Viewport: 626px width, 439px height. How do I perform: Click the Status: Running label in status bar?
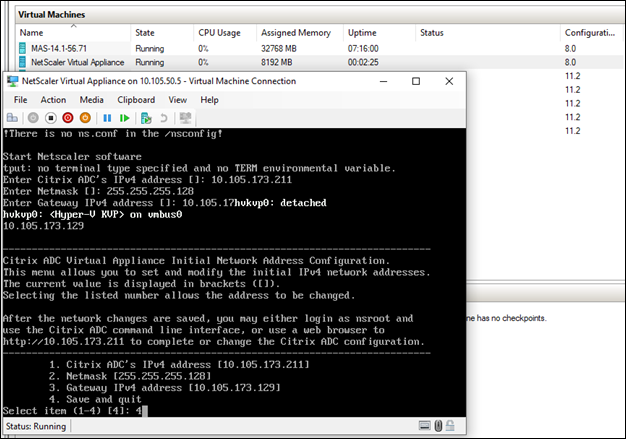point(36,426)
